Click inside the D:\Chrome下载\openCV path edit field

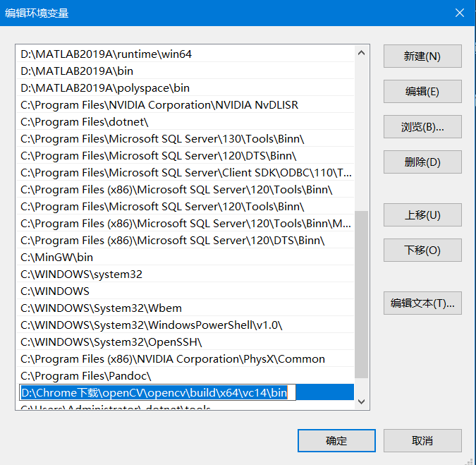(157, 392)
